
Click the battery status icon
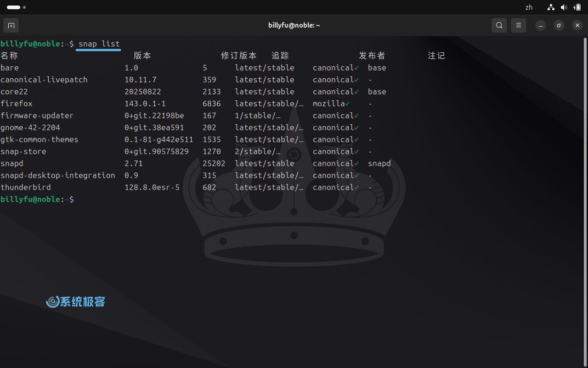tap(577, 7)
